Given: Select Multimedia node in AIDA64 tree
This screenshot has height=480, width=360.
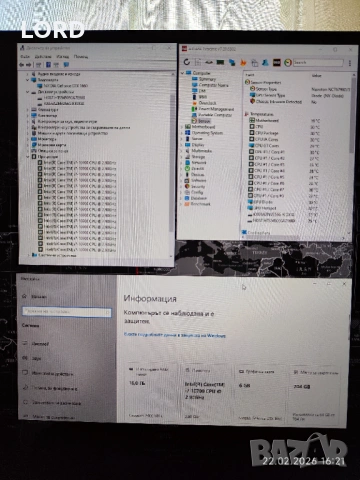Looking at the screenshot, I should tap(202, 151).
